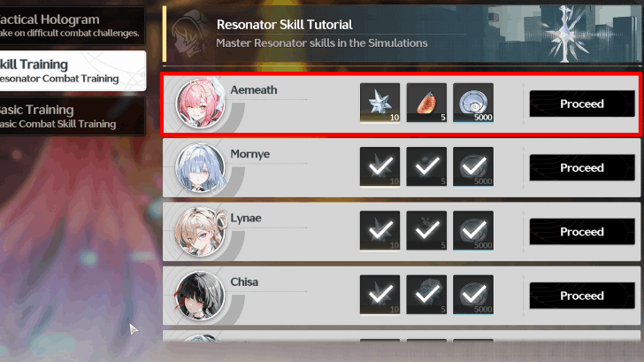Image resolution: width=644 pixels, height=362 pixels.
Task: Open the Tactical Hologram tab
Action: click(x=73, y=26)
